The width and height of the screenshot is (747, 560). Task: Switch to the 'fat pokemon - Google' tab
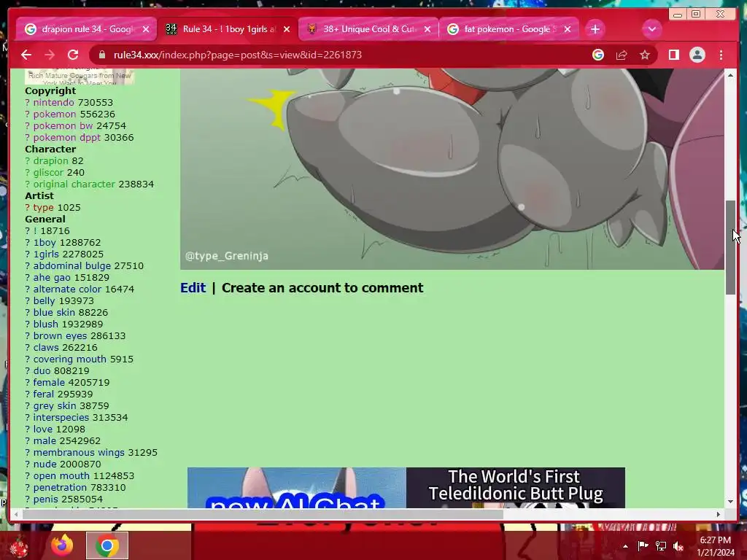(508, 29)
